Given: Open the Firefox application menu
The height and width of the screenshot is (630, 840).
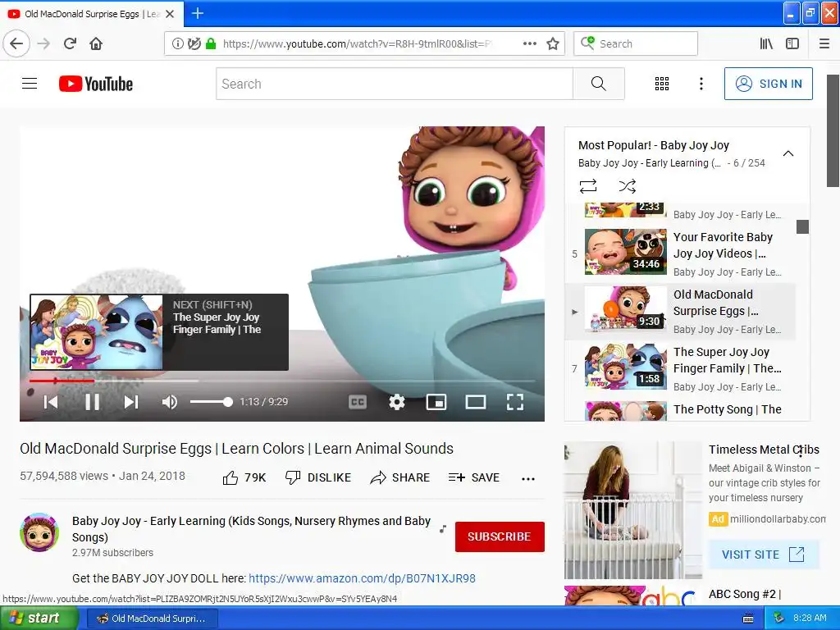Looking at the screenshot, I should (x=824, y=43).
